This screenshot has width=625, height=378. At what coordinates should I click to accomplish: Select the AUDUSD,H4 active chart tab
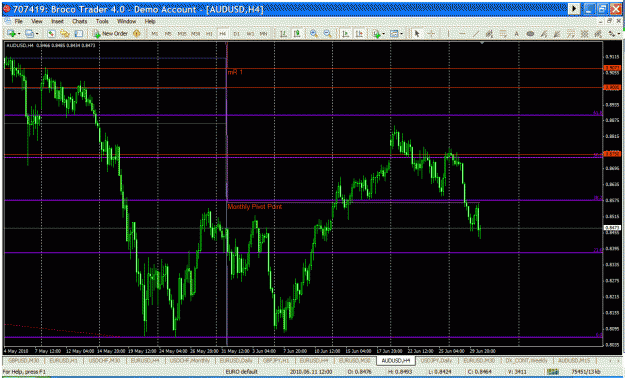click(395, 360)
